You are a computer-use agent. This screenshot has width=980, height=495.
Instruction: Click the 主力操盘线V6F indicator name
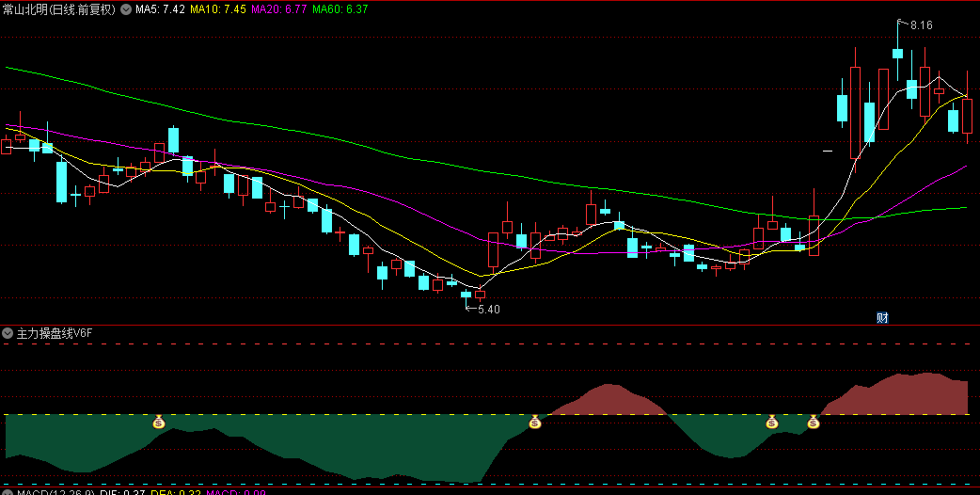pos(55,333)
